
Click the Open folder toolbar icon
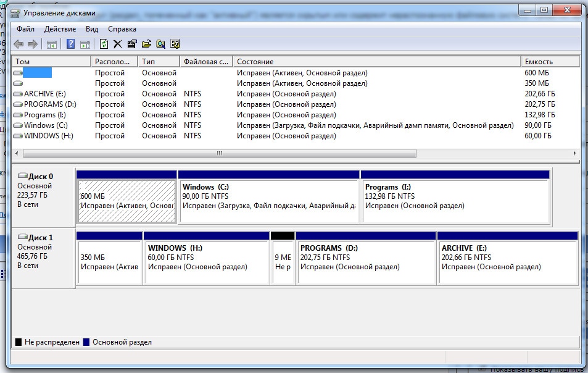click(146, 44)
